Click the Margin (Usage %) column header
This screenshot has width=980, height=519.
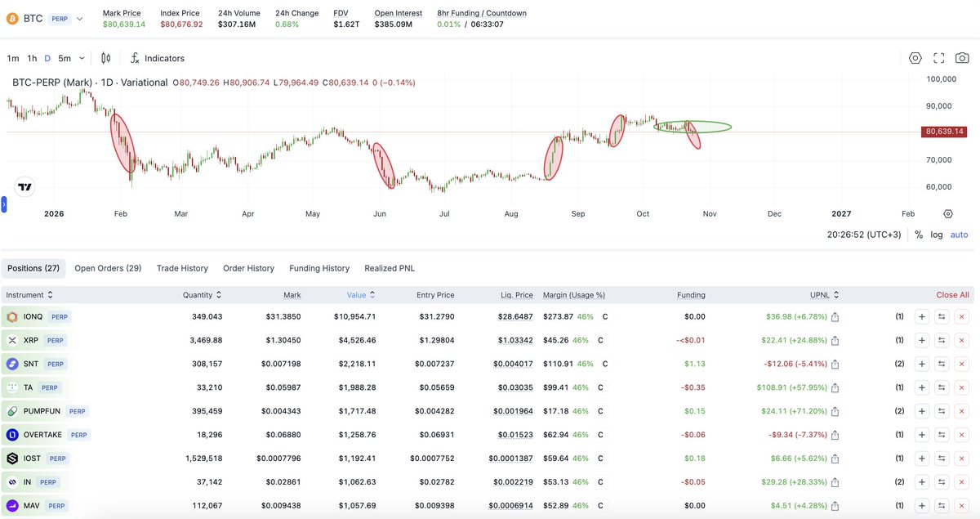pyautogui.click(x=573, y=295)
